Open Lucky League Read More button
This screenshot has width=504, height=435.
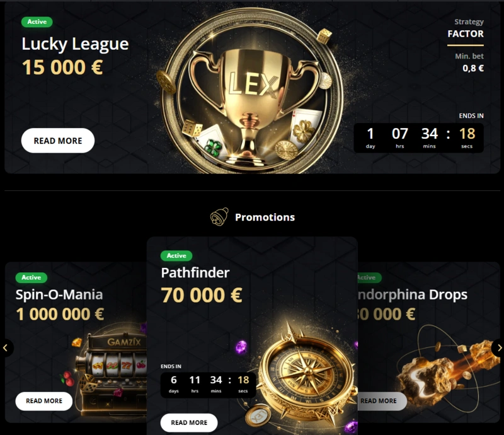tap(58, 141)
